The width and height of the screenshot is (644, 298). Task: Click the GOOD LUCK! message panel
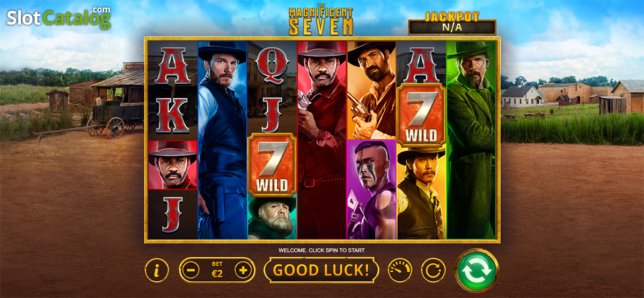pyautogui.click(x=321, y=270)
